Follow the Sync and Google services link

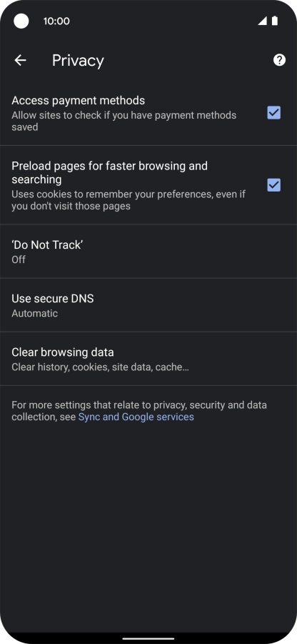[136, 417]
